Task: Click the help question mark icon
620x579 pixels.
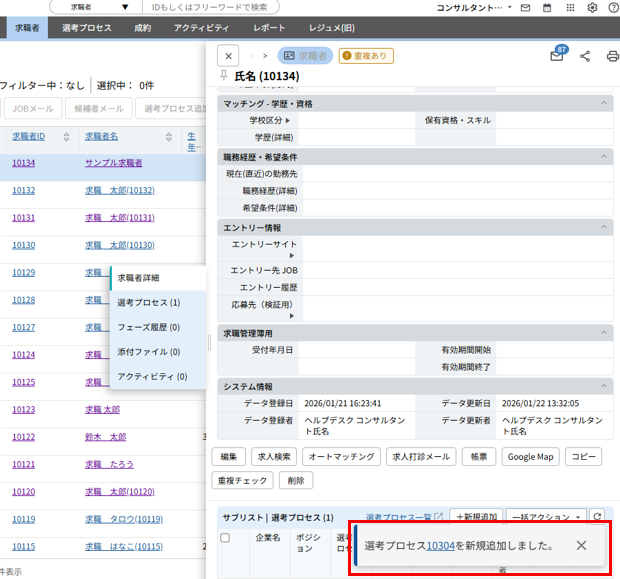Action: [x=613, y=7]
